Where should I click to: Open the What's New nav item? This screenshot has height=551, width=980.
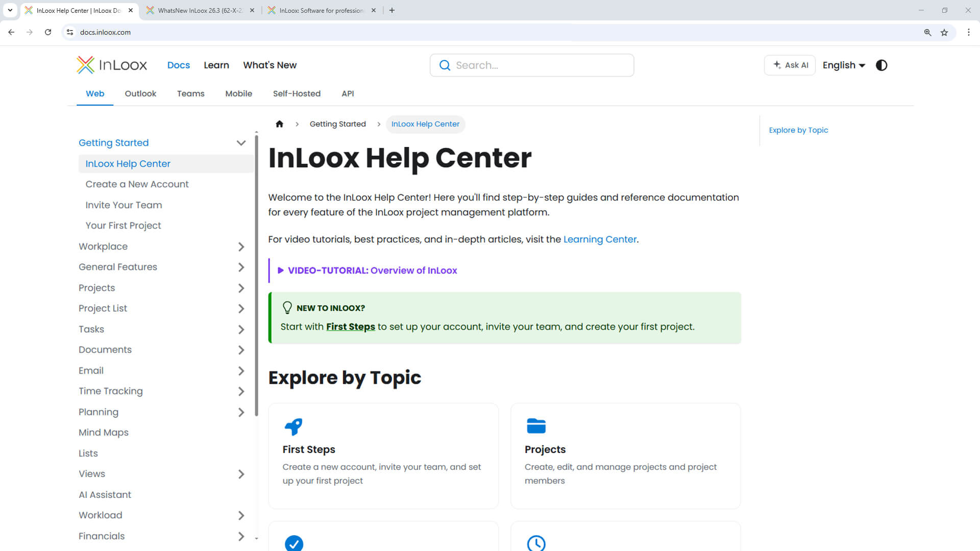coord(269,65)
